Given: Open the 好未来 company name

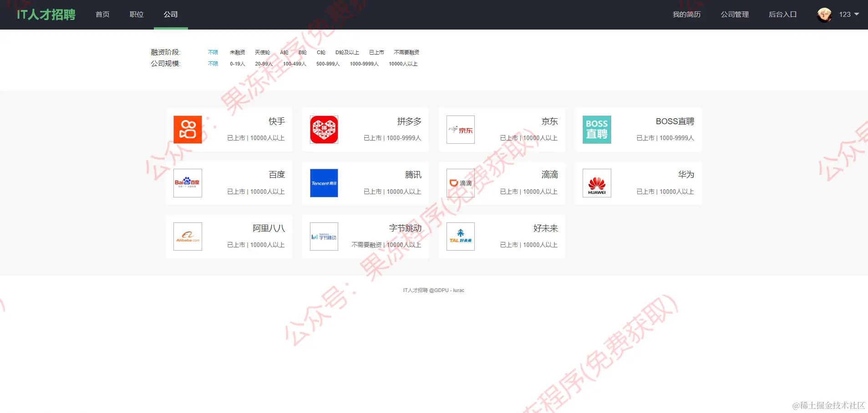Looking at the screenshot, I should coord(546,228).
